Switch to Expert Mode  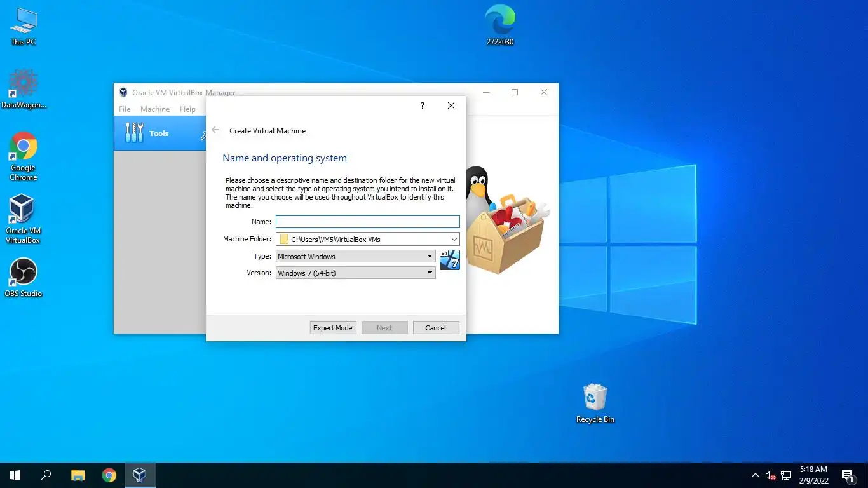[x=333, y=328]
